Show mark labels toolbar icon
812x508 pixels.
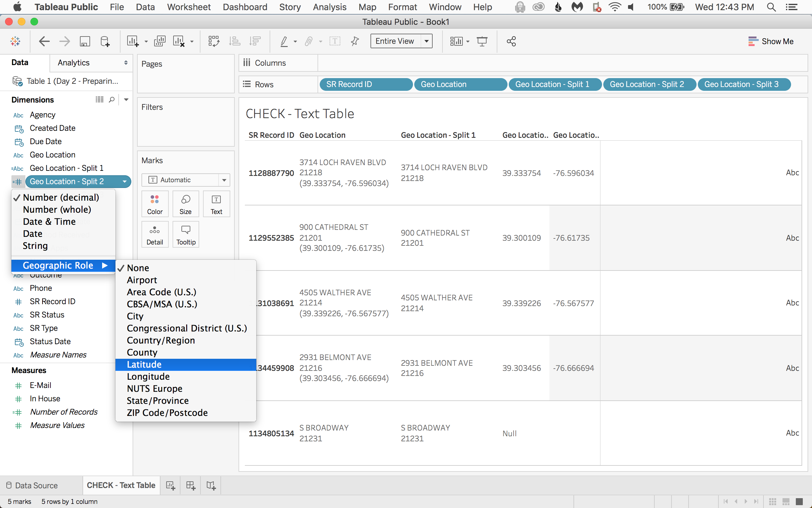point(335,41)
